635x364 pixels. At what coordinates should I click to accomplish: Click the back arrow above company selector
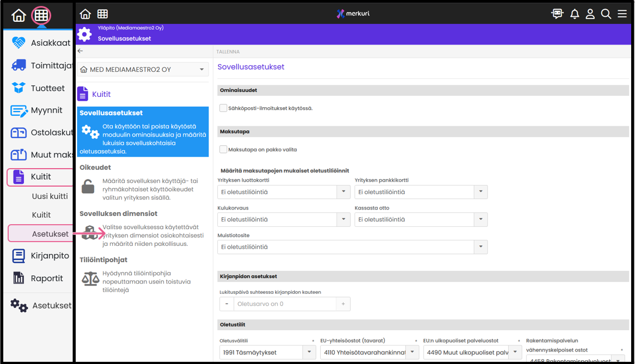tap(81, 51)
